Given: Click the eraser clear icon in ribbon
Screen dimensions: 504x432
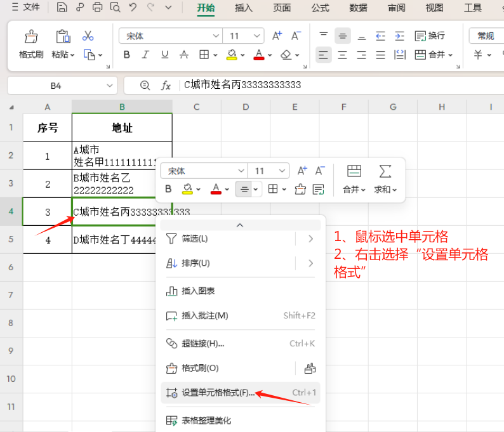Looking at the screenshot, I should pos(286,55).
